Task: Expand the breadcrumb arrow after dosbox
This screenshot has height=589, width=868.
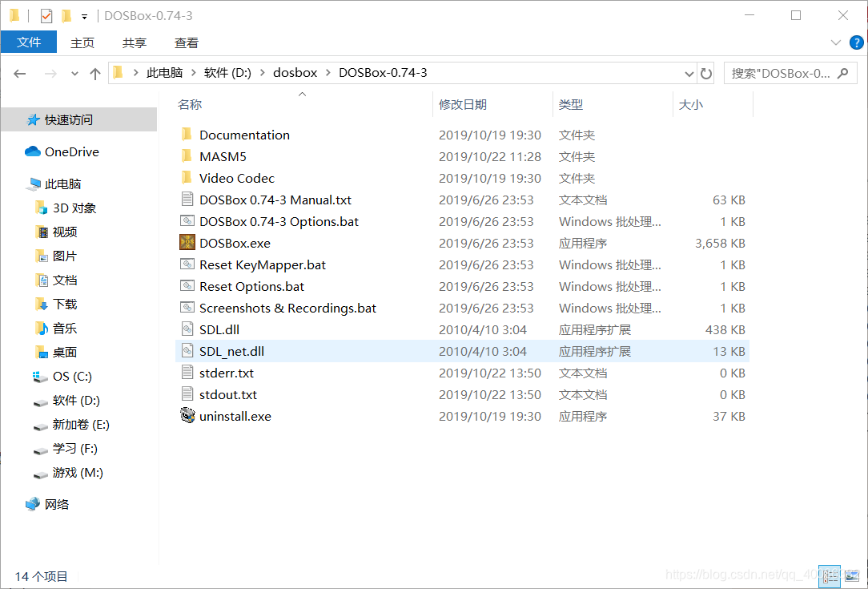Action: 328,73
